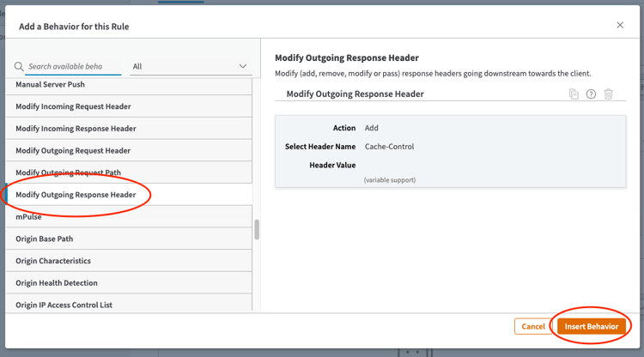Close the Add a Behavior dialog
Screen dimensions: 644x357
point(620,26)
